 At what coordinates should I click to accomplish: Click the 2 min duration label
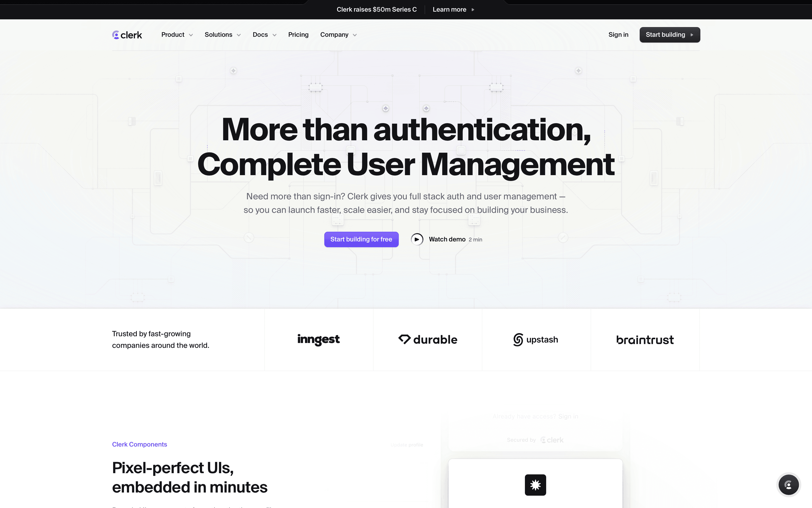click(475, 239)
